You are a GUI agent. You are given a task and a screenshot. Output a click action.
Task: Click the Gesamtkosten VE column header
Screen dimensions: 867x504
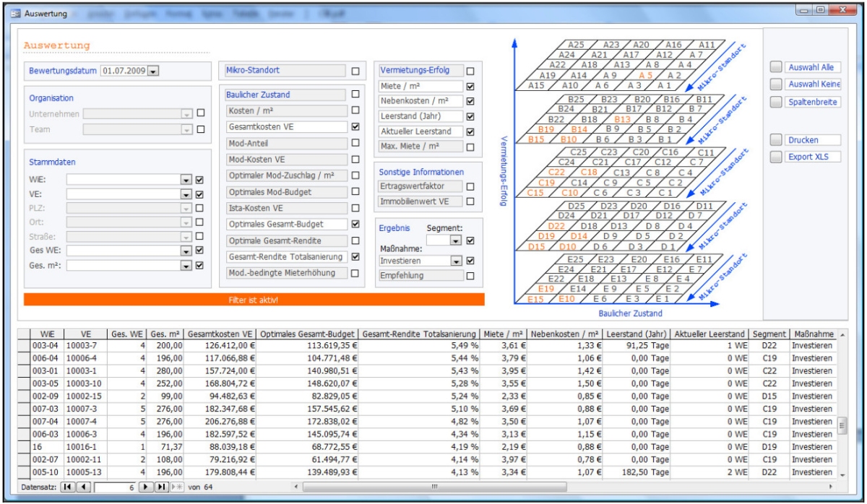[x=220, y=334]
